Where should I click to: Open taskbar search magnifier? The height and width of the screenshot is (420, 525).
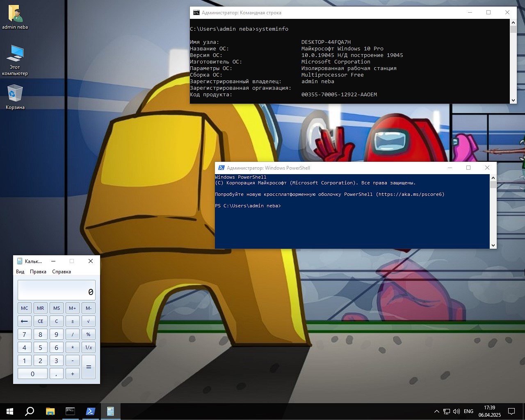tap(30, 411)
